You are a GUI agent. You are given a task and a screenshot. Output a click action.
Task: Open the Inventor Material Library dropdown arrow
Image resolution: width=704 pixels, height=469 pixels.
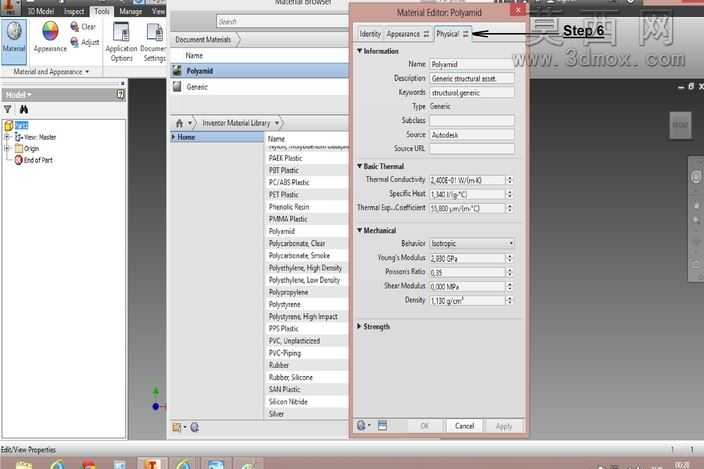(277, 123)
